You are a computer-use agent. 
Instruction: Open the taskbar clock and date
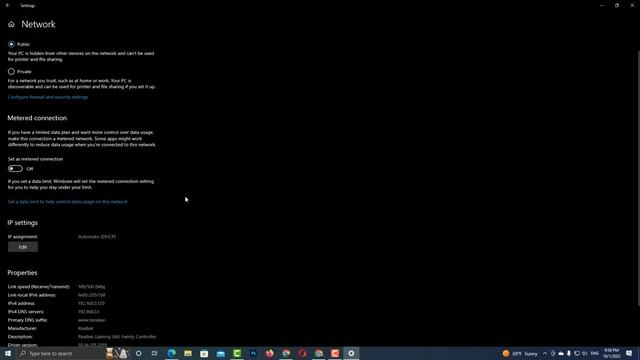[611, 353]
